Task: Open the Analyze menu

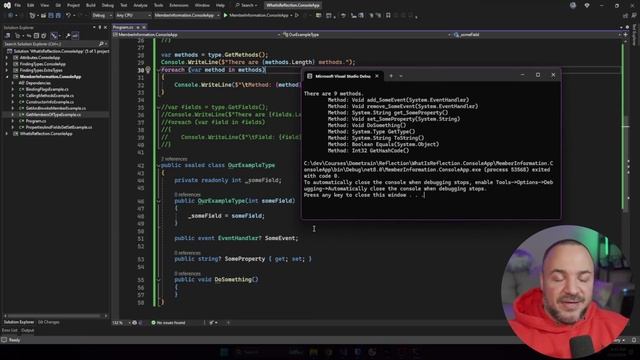Action: point(140,5)
